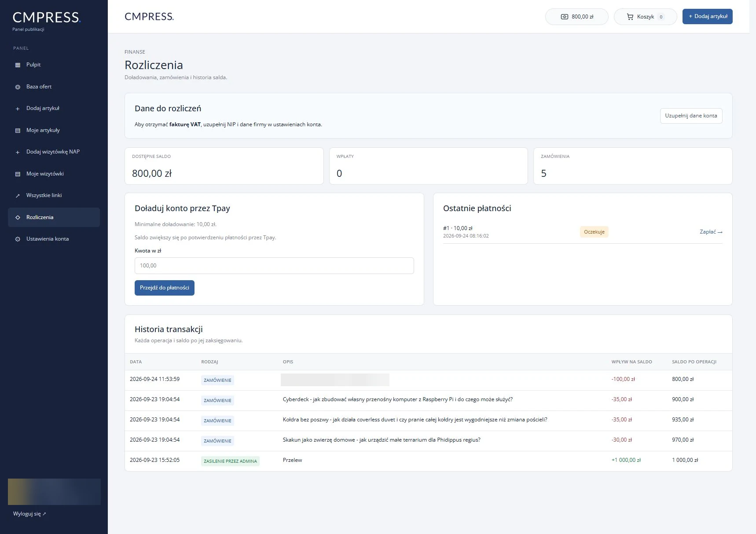Screen dimensions: 756x534
Task: Open Pulpit grid icon in sidebar
Action: click(x=18, y=65)
